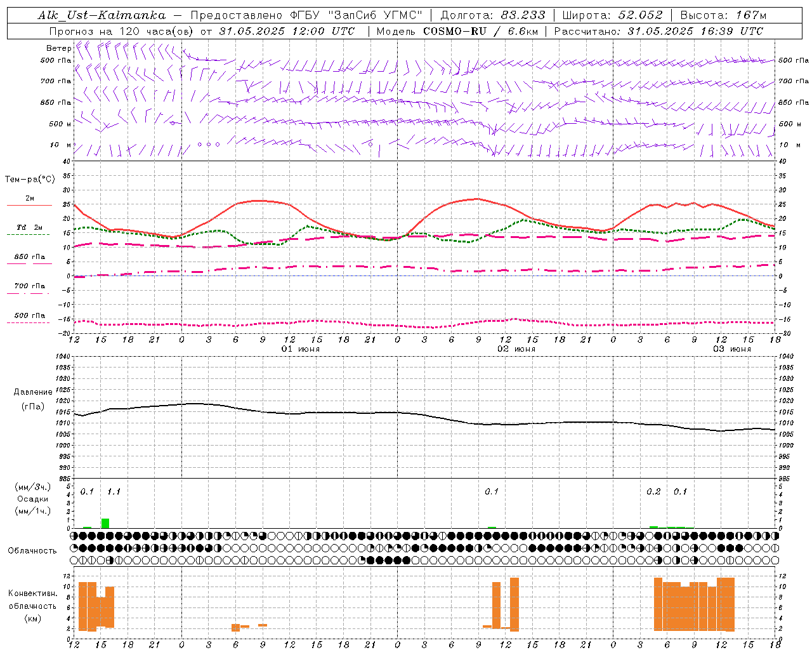Select Рассчитано: 31.05.2025 16:39 UTC timestamp
The height and width of the screenshot is (650, 812).
(x=658, y=31)
